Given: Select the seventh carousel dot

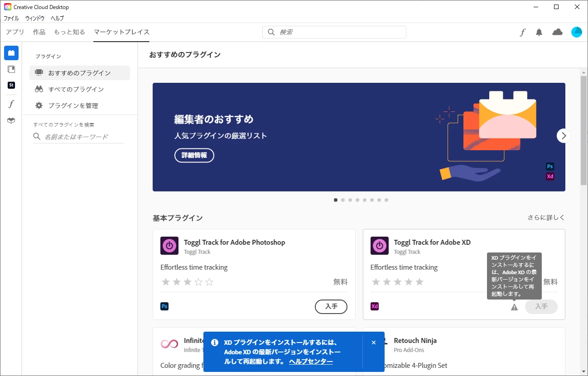Looking at the screenshot, I should pyautogui.click(x=379, y=200).
